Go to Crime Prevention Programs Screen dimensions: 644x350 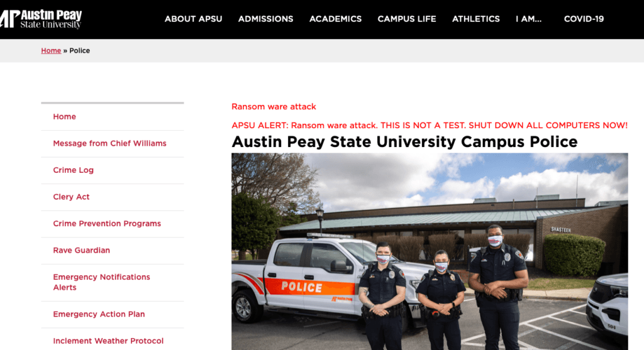coord(107,224)
